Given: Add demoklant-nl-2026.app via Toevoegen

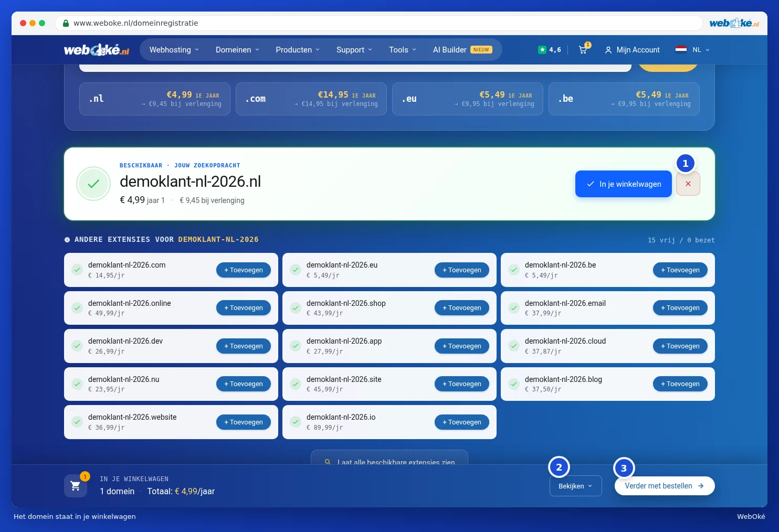Looking at the screenshot, I should point(462,346).
